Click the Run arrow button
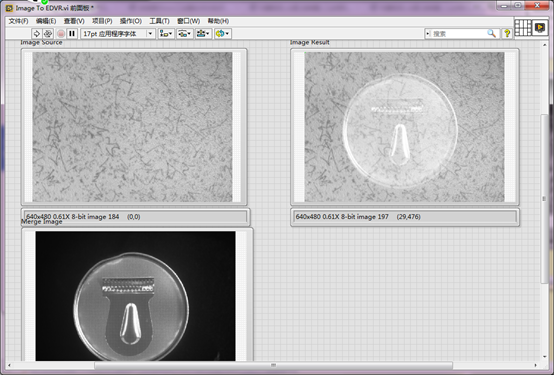 click(x=36, y=34)
